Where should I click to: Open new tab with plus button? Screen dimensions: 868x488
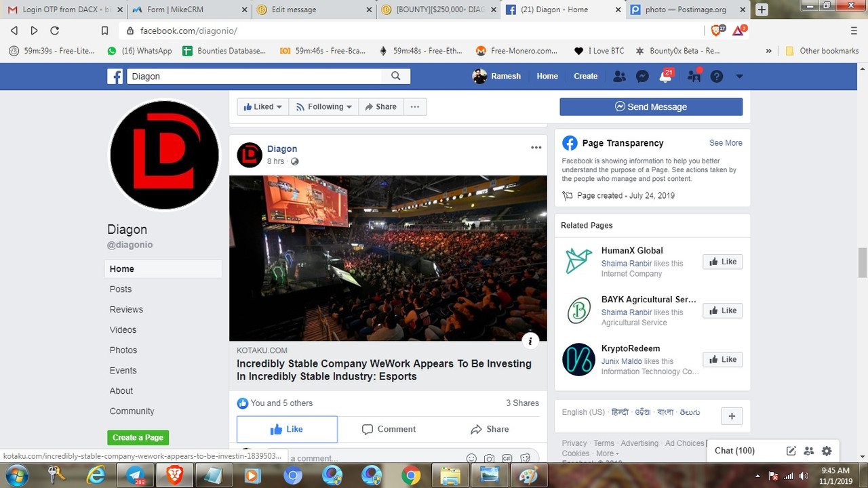(x=762, y=9)
